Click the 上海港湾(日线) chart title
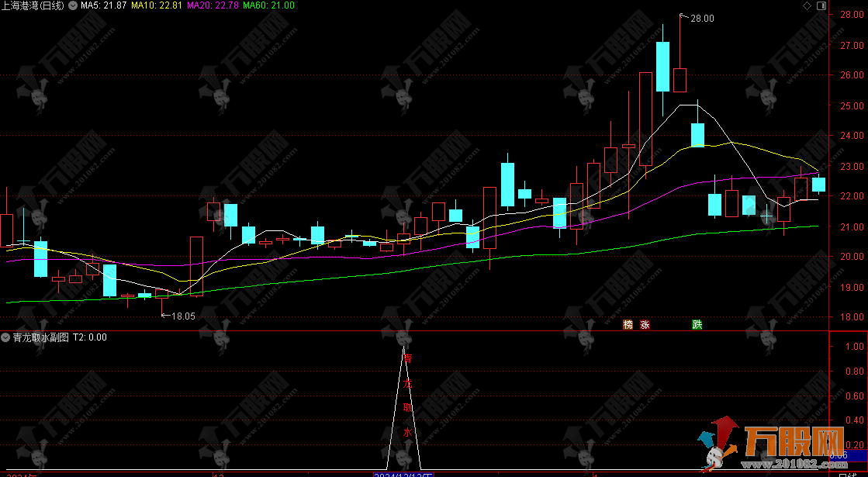This screenshot has width=868, height=477. click(33, 5)
